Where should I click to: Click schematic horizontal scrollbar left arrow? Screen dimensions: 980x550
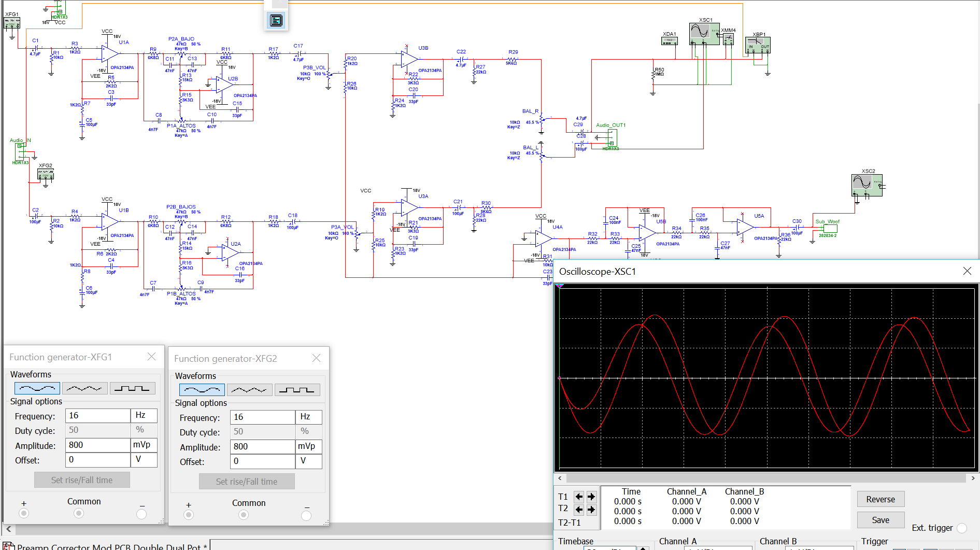pyautogui.click(x=9, y=529)
